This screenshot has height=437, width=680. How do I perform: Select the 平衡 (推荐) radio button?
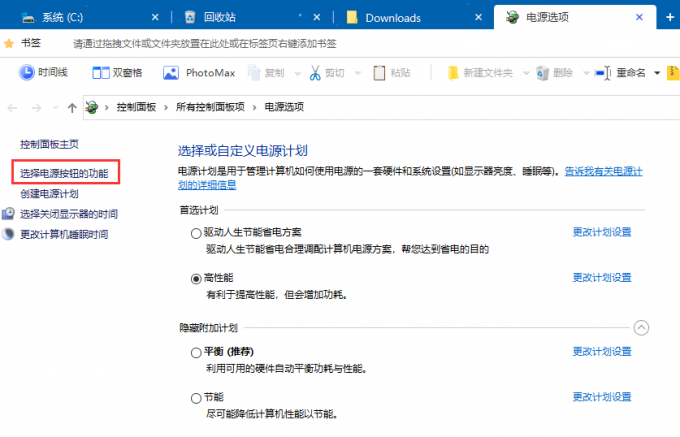click(x=196, y=352)
